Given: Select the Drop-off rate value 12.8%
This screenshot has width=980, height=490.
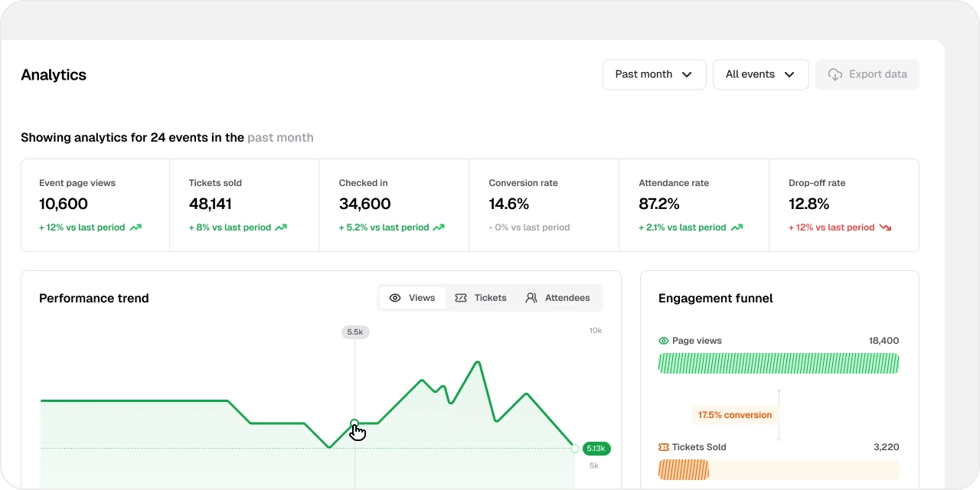Looking at the screenshot, I should 809,204.
